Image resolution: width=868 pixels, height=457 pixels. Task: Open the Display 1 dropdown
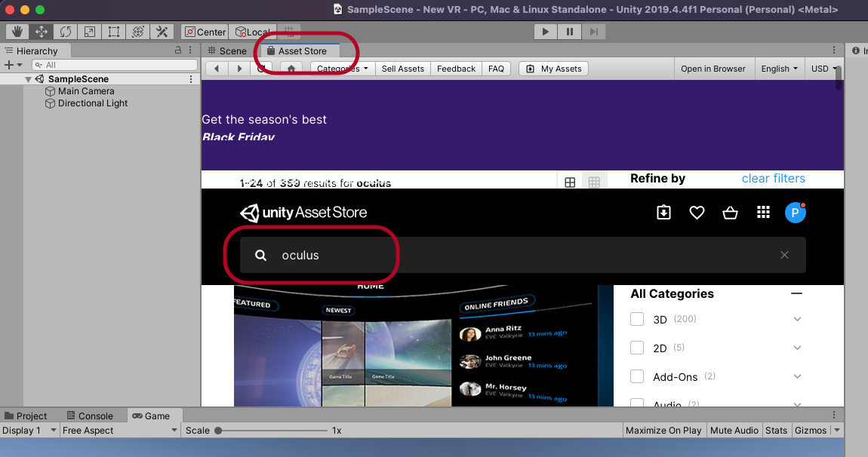coord(29,431)
